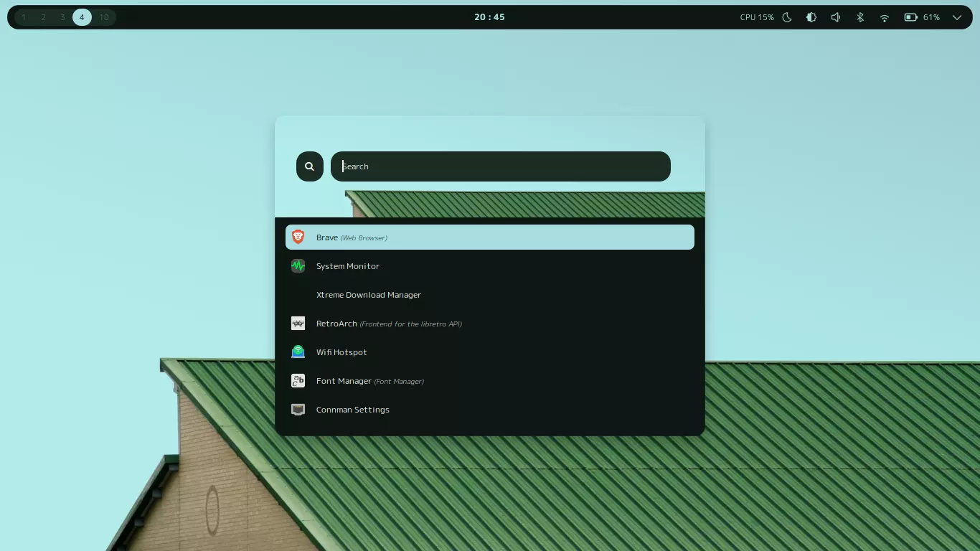This screenshot has width=980, height=551.
Task: Select the active workspace 4
Action: [x=82, y=17]
